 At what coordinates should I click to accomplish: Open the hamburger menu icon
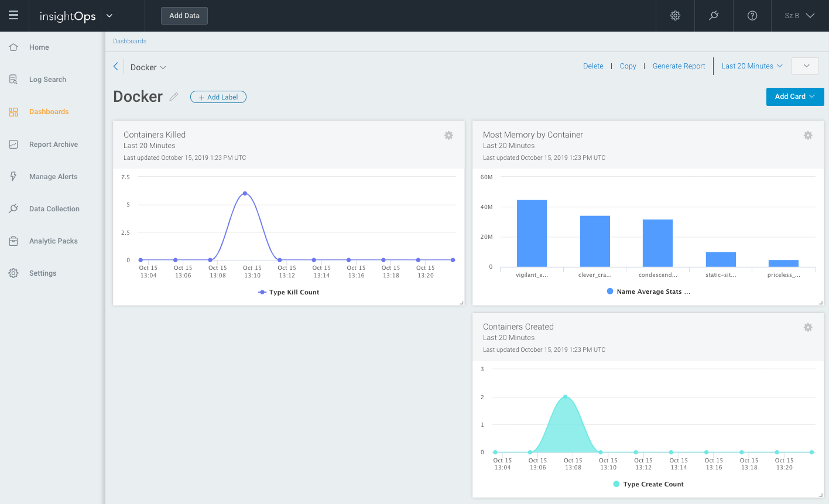(x=13, y=15)
